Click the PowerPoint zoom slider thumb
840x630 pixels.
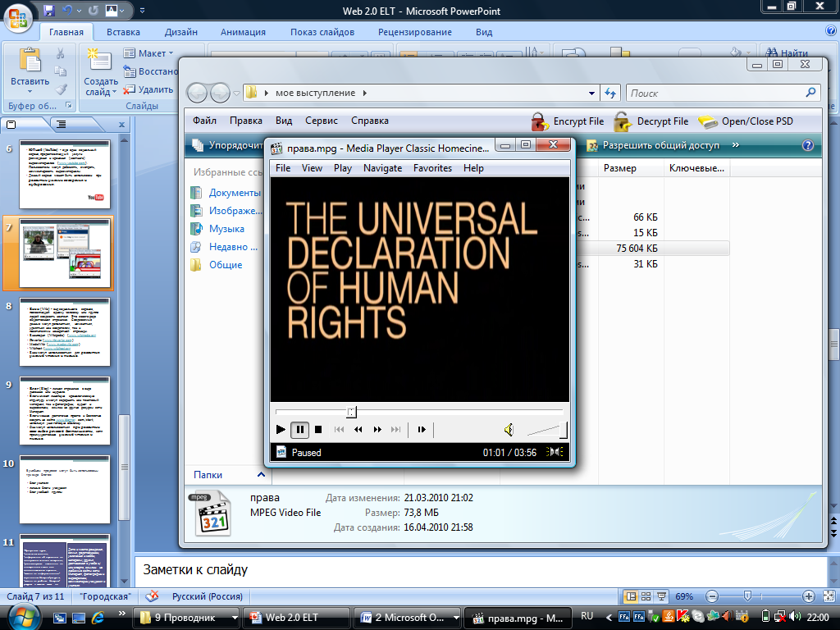click(748, 596)
